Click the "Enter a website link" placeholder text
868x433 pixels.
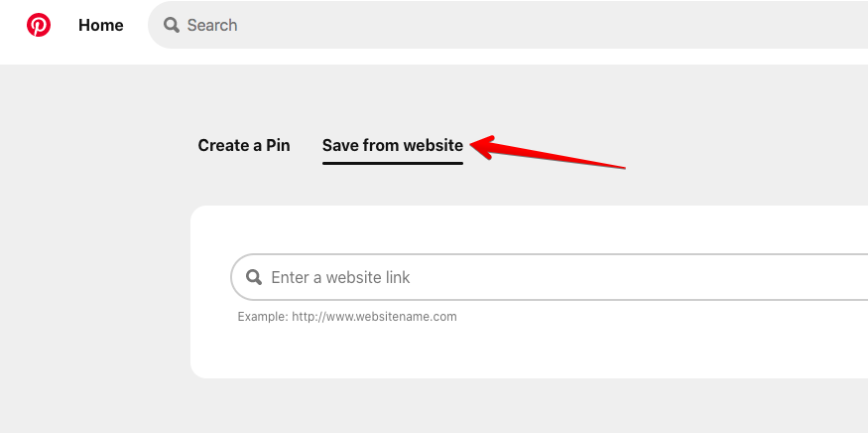340,277
